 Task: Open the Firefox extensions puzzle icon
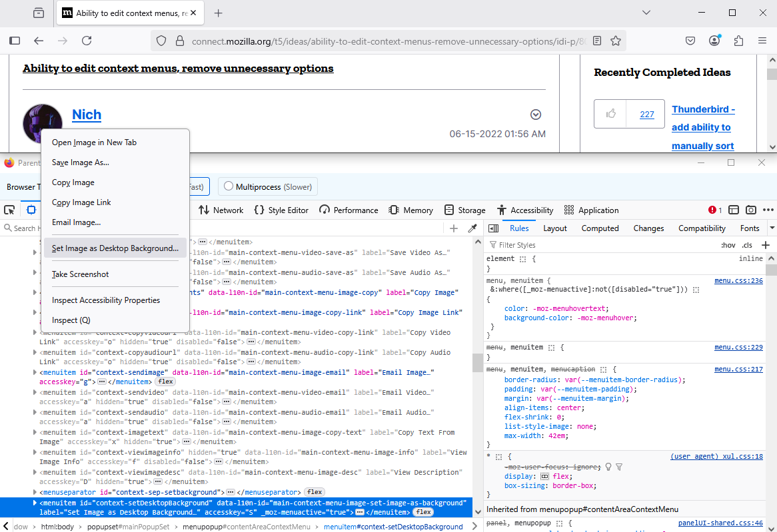pos(738,41)
